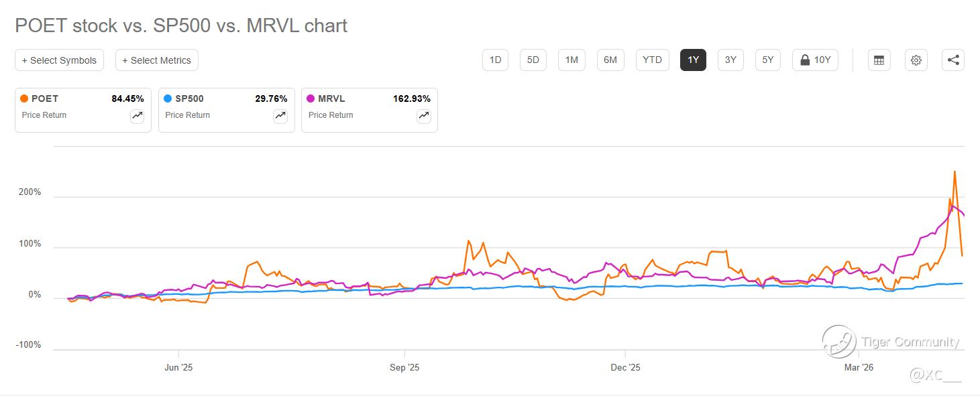Click POET price return trend icon
980x396 pixels.
point(137,116)
